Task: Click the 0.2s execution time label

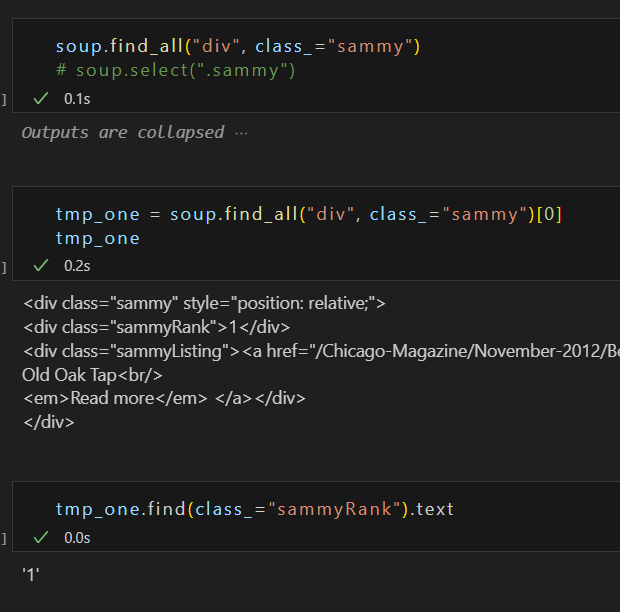Action: (77, 266)
